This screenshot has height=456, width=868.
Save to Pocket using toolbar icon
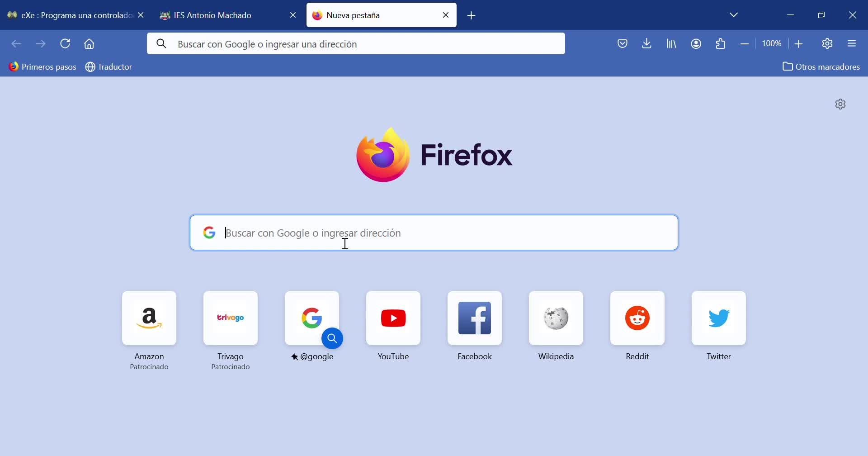point(623,44)
